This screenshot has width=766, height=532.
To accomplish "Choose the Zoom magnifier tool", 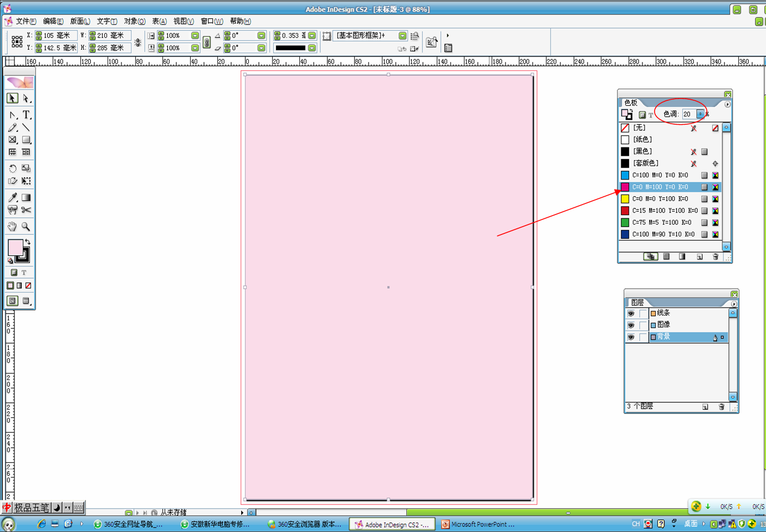I will [x=26, y=227].
